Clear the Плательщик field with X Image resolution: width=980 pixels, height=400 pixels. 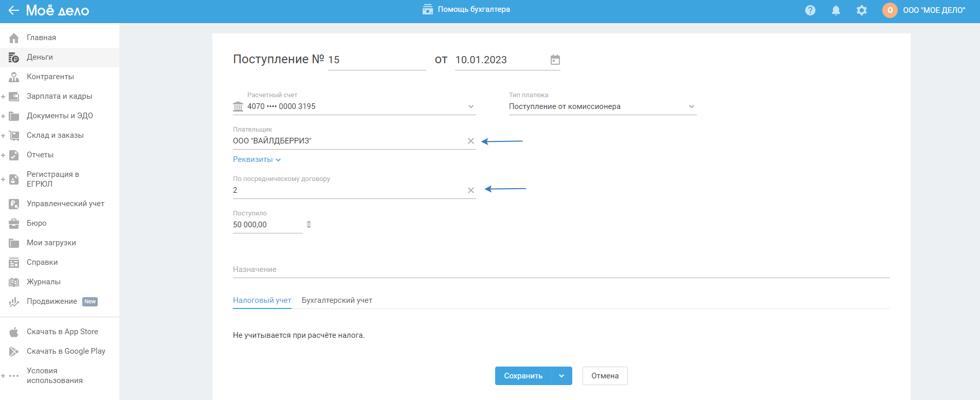[x=471, y=141]
